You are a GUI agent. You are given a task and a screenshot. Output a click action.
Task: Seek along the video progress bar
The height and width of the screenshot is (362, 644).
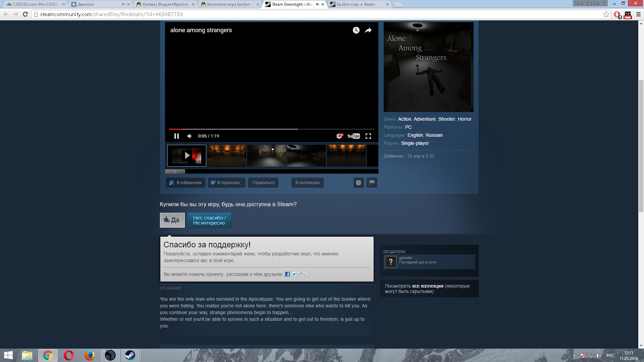coord(271,129)
